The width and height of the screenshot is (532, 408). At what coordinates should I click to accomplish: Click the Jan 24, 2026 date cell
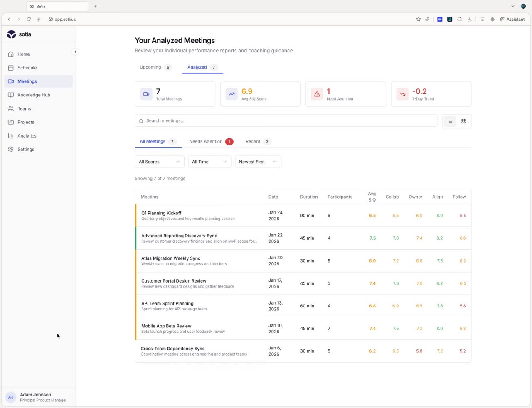(276, 216)
